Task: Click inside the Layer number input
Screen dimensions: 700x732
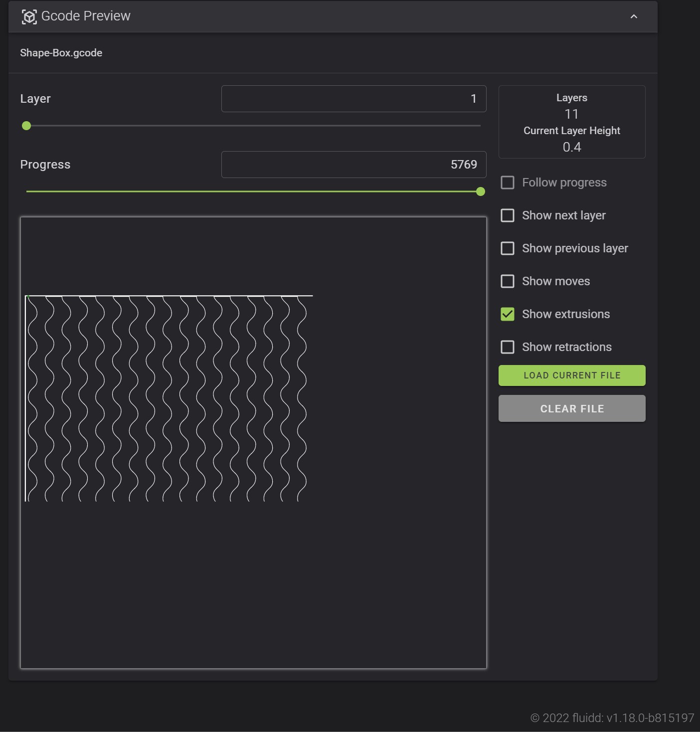Action: pos(353,99)
